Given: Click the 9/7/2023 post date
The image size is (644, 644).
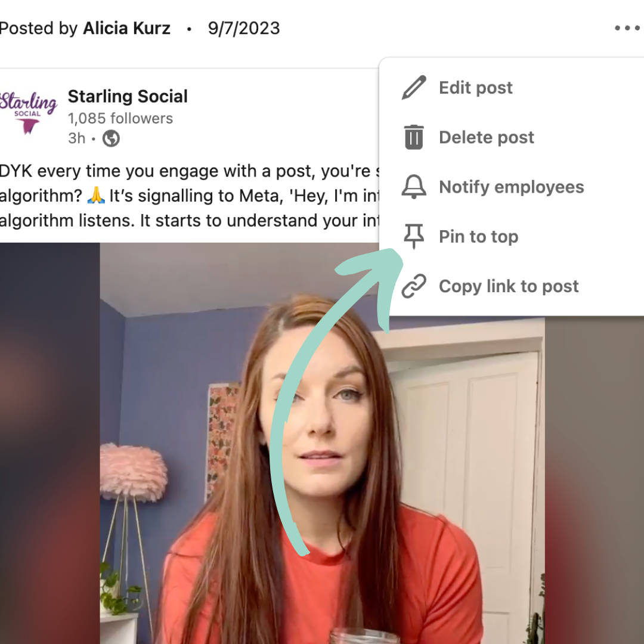Looking at the screenshot, I should [x=243, y=29].
